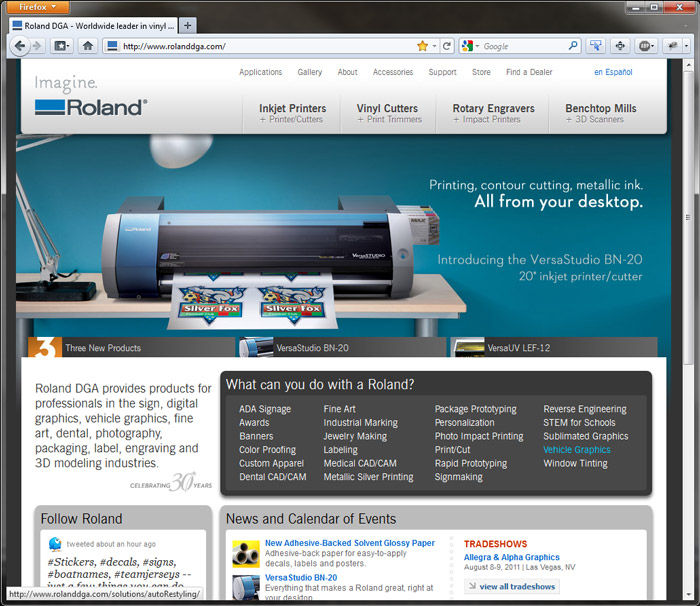Open the About nav link
The width and height of the screenshot is (700, 606).
coord(347,72)
